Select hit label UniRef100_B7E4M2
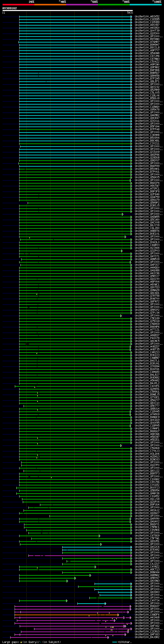 click(x=147, y=550)
